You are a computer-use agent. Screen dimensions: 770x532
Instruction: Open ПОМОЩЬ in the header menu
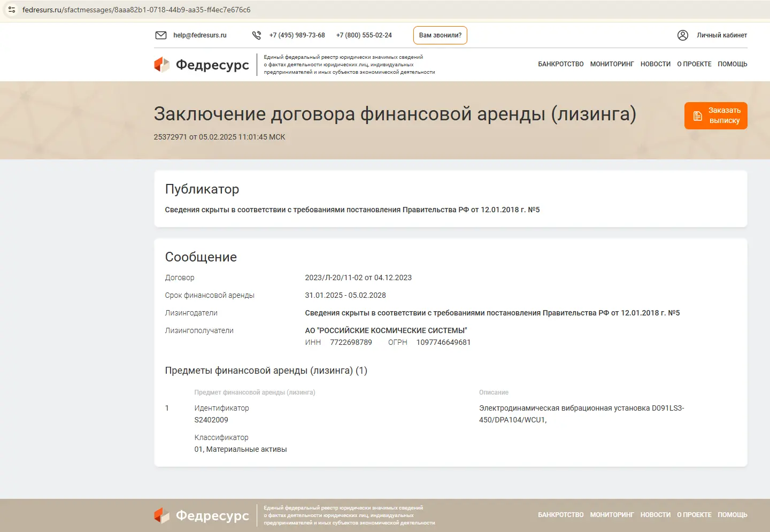[x=733, y=64]
